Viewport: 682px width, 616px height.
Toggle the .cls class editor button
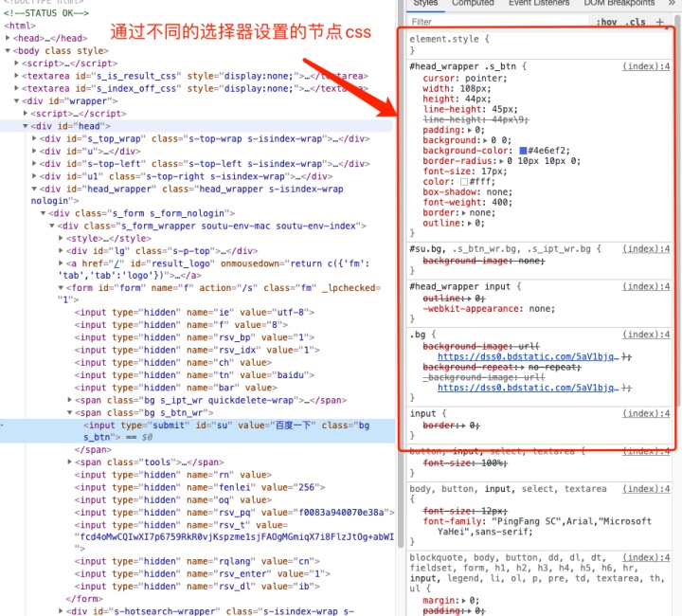(x=636, y=22)
